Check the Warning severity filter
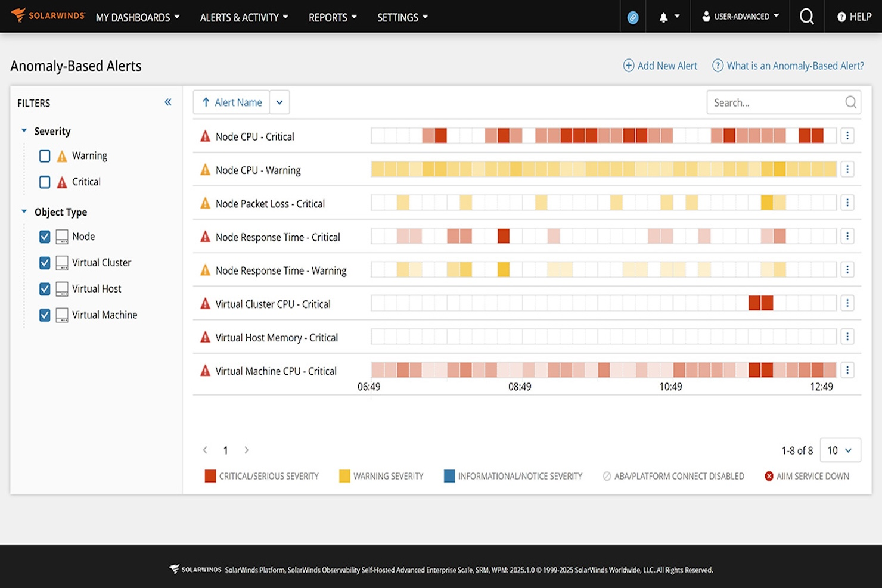The height and width of the screenshot is (588, 882). coord(45,155)
